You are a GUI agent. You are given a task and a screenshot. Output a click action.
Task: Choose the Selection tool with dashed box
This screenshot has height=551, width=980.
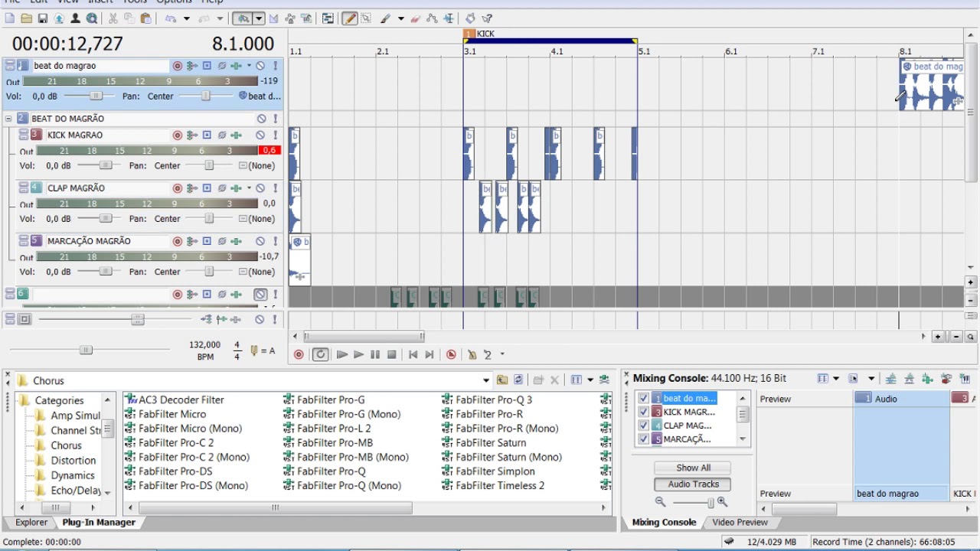(365, 18)
